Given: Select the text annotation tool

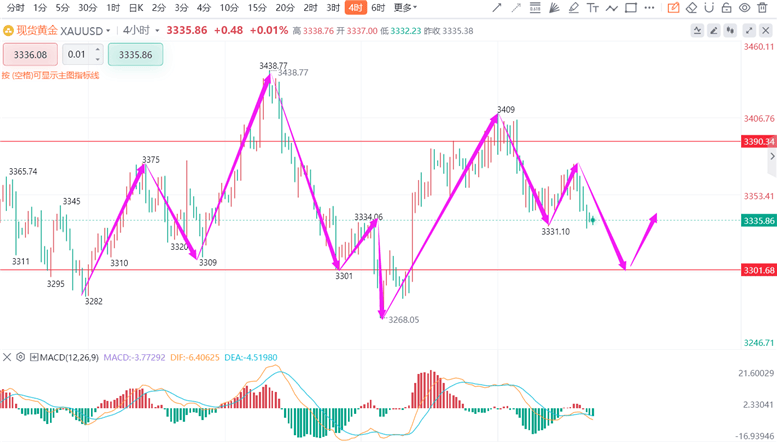Looking at the screenshot, I should click(593, 7).
